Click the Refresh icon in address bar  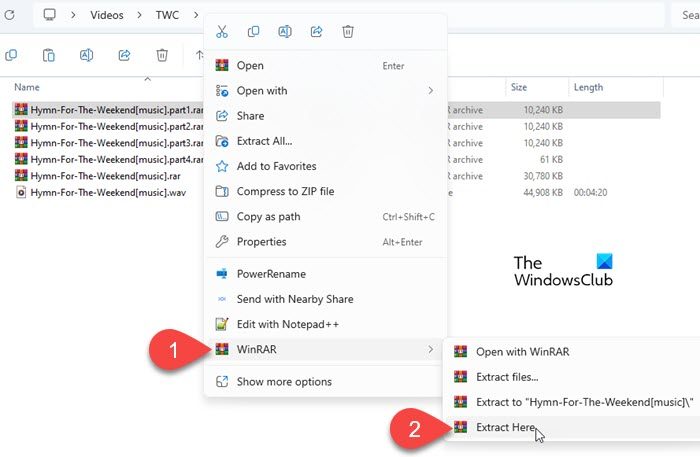pos(9,15)
